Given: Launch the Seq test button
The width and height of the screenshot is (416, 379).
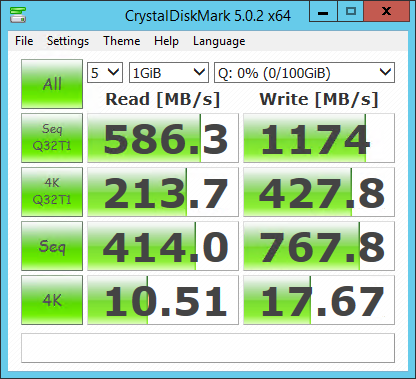Looking at the screenshot, I should [52, 246].
